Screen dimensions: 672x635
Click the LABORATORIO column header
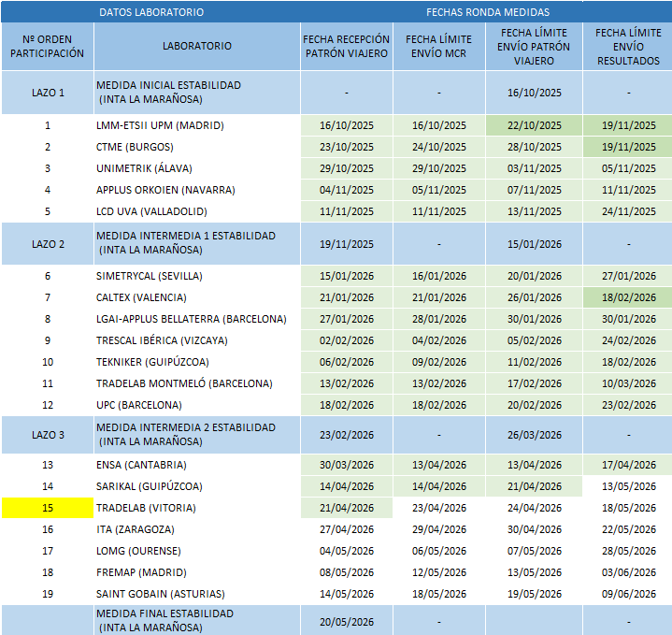[x=196, y=46]
